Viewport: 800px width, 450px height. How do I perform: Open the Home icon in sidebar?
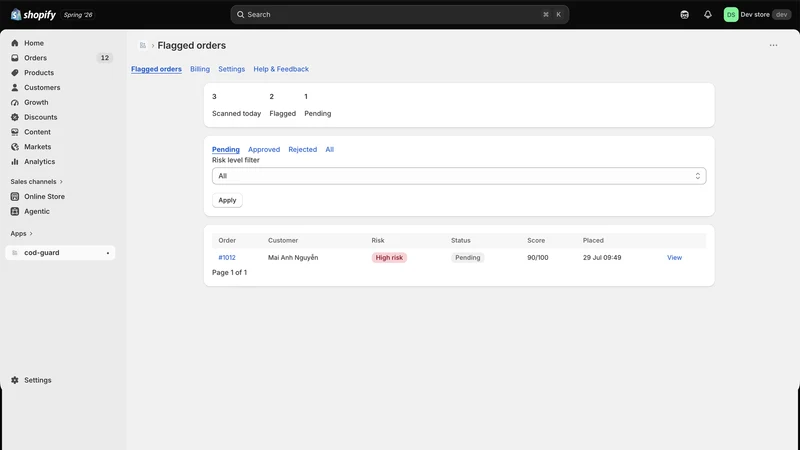click(15, 43)
